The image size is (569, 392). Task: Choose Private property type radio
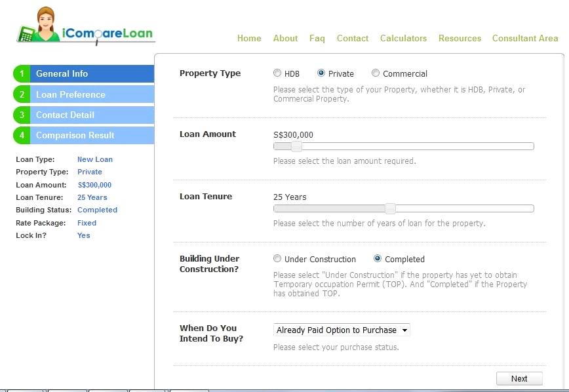click(x=321, y=73)
